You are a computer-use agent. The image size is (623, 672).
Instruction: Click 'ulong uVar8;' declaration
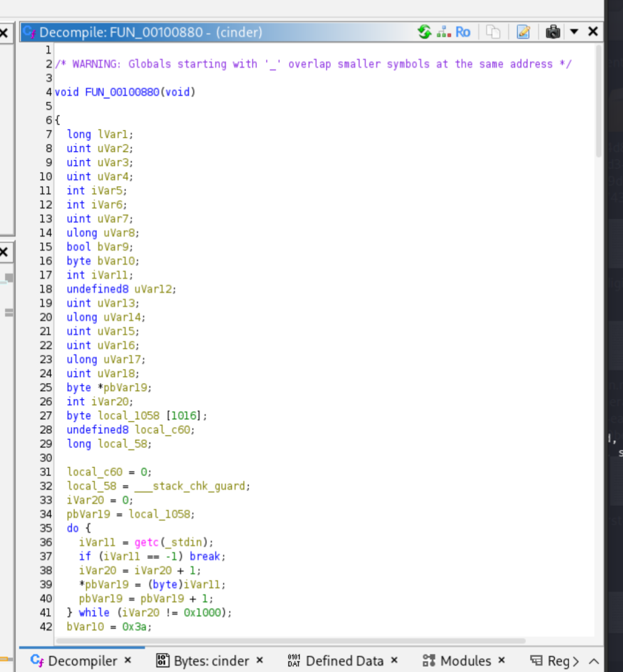(103, 233)
